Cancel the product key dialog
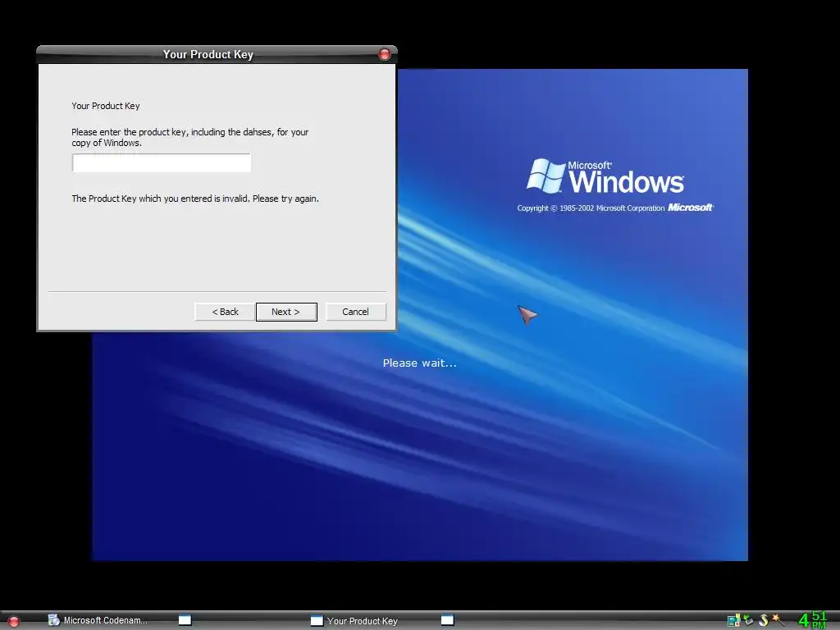This screenshot has width=840, height=630. [356, 312]
